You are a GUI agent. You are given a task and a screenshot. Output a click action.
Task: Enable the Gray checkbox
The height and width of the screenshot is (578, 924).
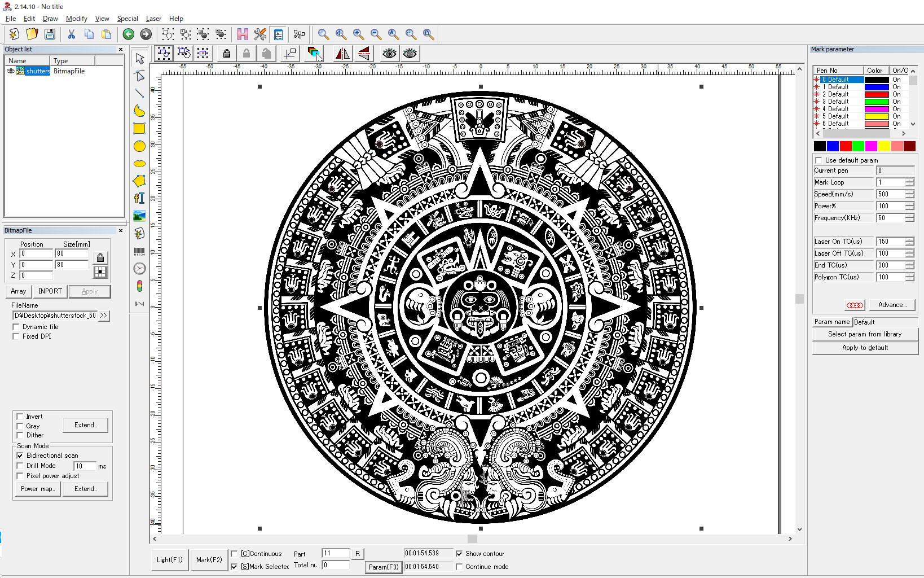click(x=20, y=426)
